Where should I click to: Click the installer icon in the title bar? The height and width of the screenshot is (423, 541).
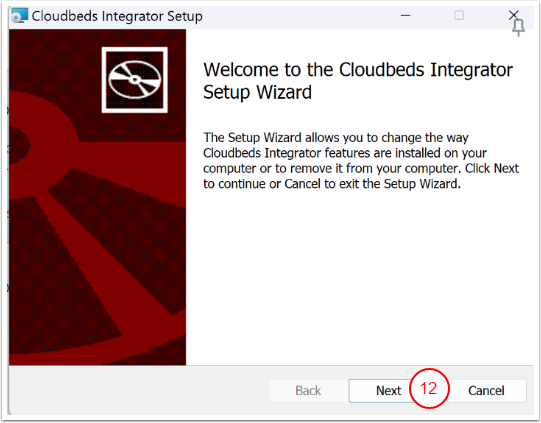(x=19, y=16)
